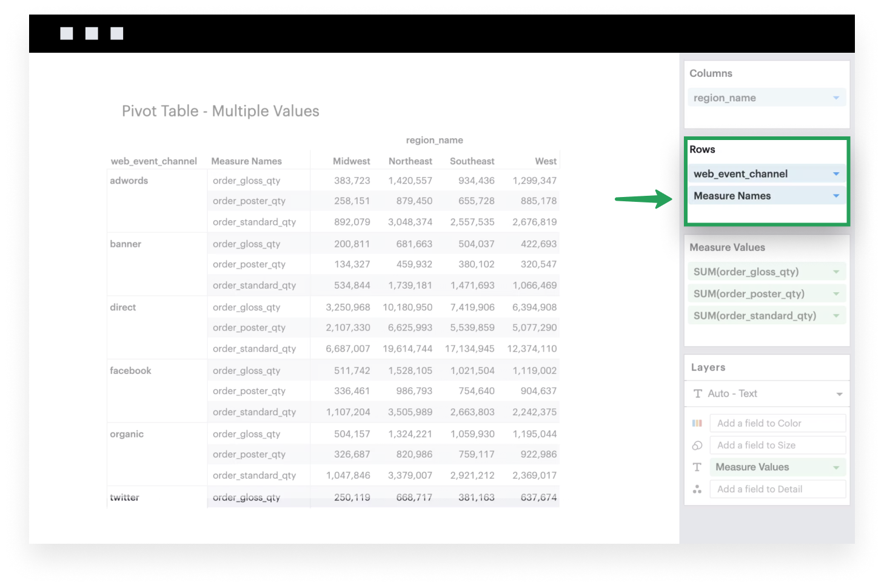884x588 pixels.
Task: Click the Add a field to Detail input
Action: point(777,489)
